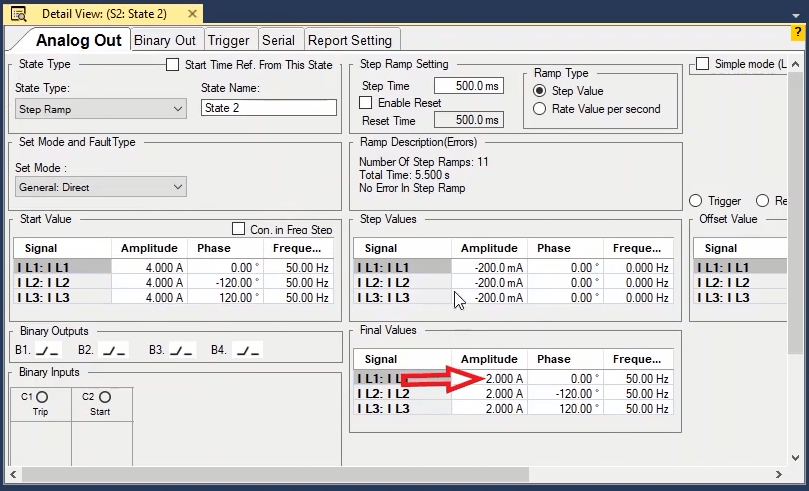The image size is (809, 491).
Task: Select I L3 row in Start Value table
Action: [x=62, y=298]
